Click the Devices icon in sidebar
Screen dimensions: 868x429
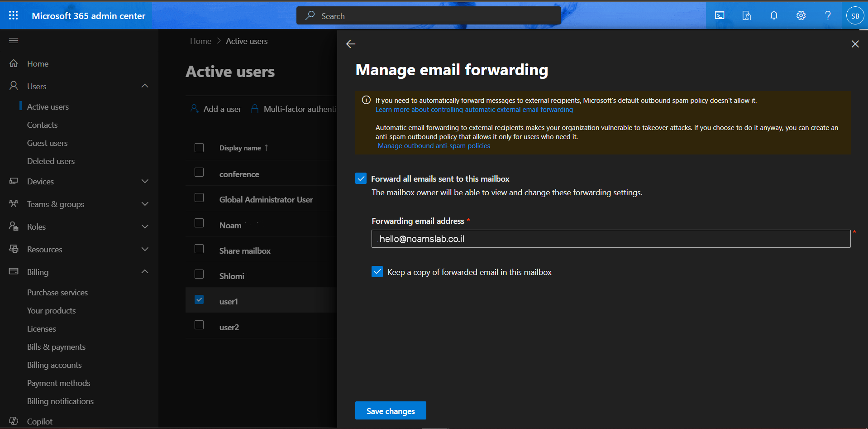(x=14, y=181)
